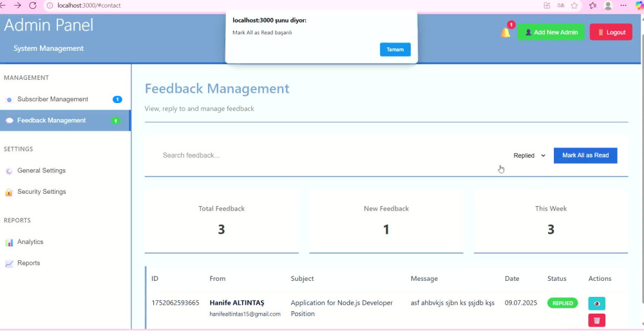
Task: Click the date 09.07.2025
Action: pyautogui.click(x=521, y=303)
